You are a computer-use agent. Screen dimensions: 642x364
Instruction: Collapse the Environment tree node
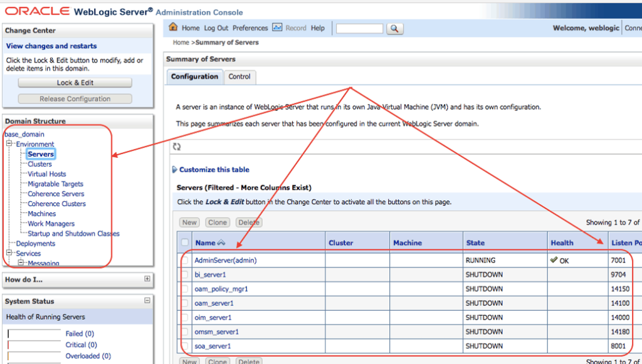coord(9,144)
